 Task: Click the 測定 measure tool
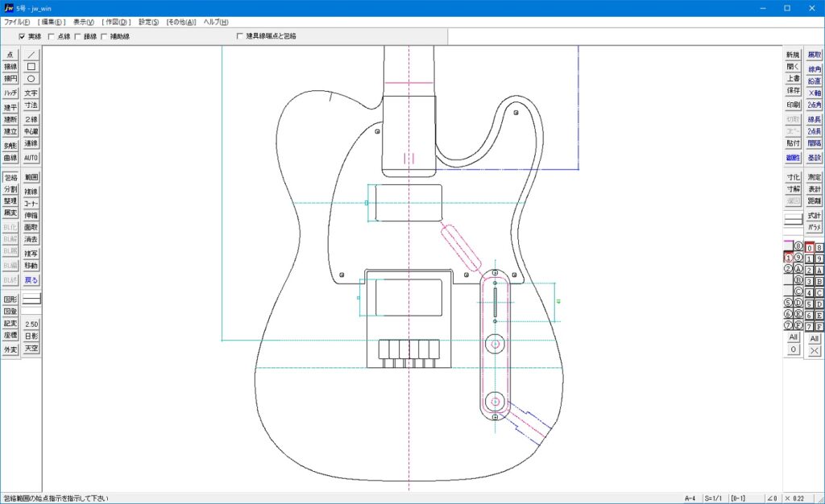coord(815,177)
